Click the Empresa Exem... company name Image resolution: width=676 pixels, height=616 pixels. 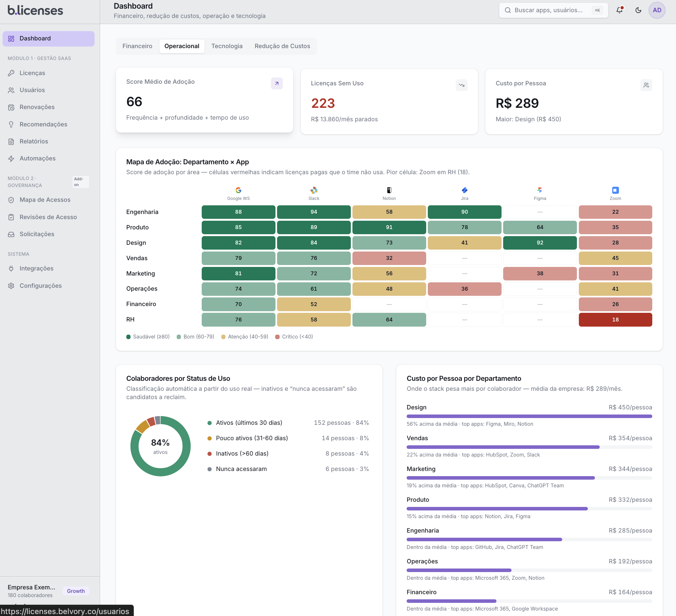point(31,587)
